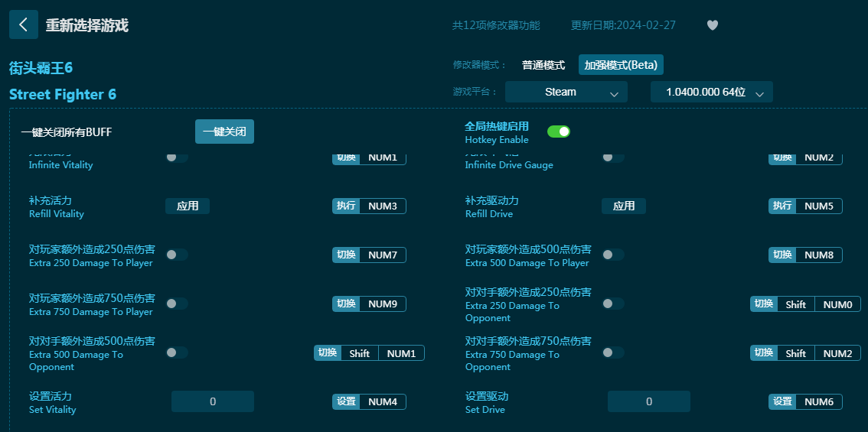Toggle Infinite Drive Gauge switch
The image size is (868, 432).
[613, 157]
